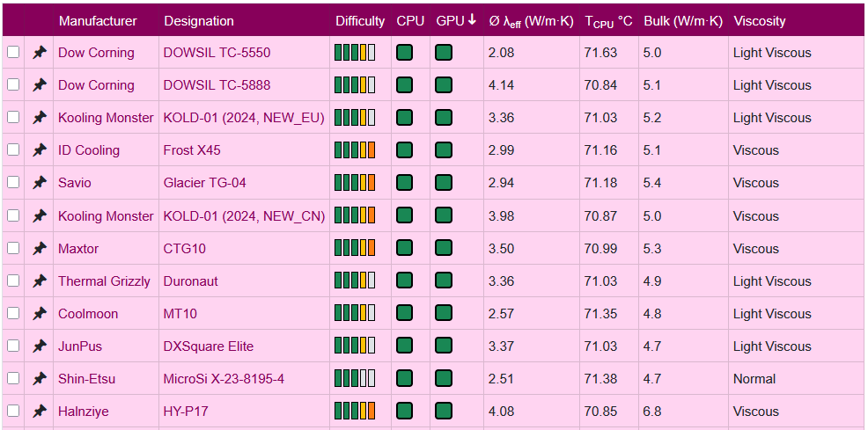Click the GPU indicator for Glacier TG-04
Viewport: 868px width, 430px height.
pyautogui.click(x=444, y=183)
